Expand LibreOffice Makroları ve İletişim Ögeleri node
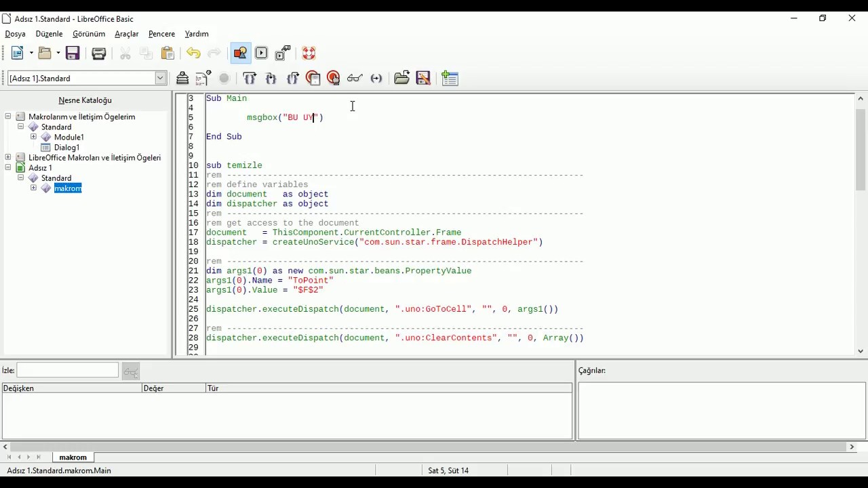 coord(8,157)
